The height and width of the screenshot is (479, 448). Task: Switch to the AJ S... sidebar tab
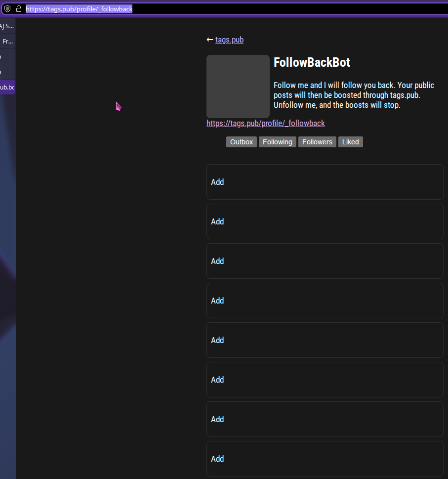click(7, 25)
